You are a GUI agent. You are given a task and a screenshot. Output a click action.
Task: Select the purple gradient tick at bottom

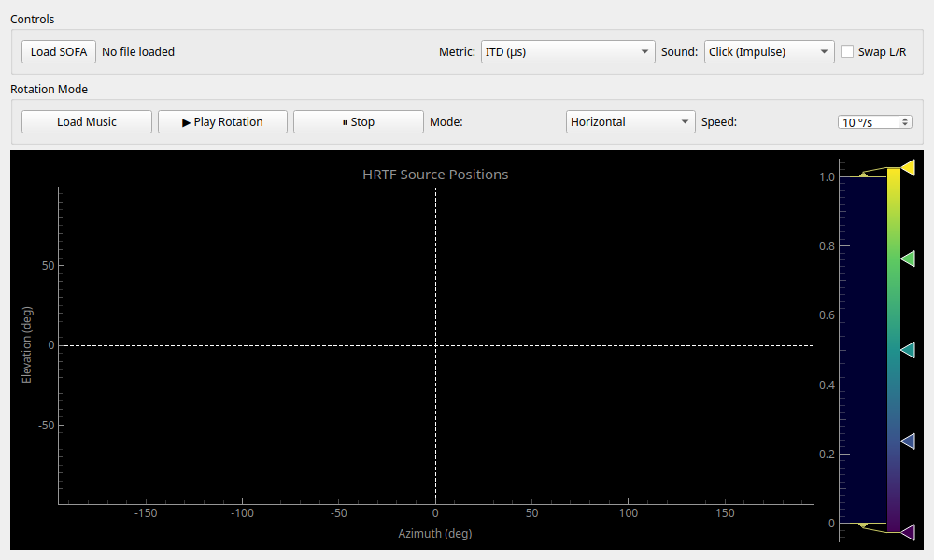[x=907, y=532]
